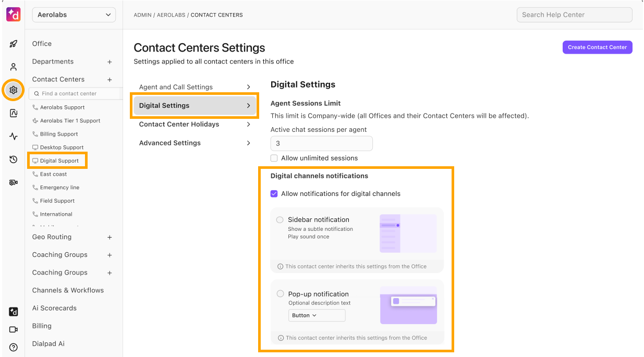The height and width of the screenshot is (357, 644).
Task: Click Create Contact Center button
Action: click(597, 47)
